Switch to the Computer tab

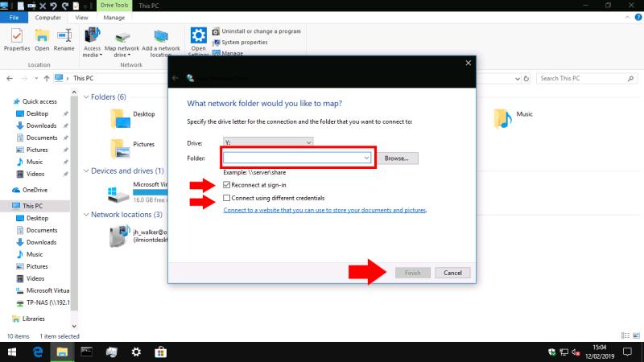[x=47, y=18]
